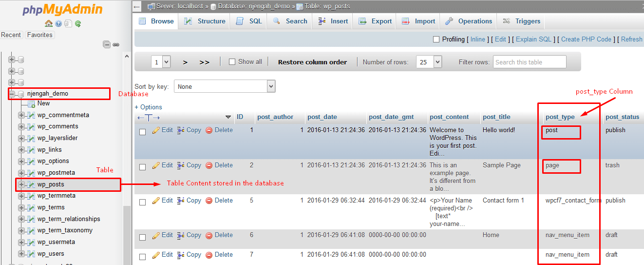This screenshot has height=265, width=644.
Task: Open the Triggers tab
Action: pyautogui.click(x=521, y=21)
